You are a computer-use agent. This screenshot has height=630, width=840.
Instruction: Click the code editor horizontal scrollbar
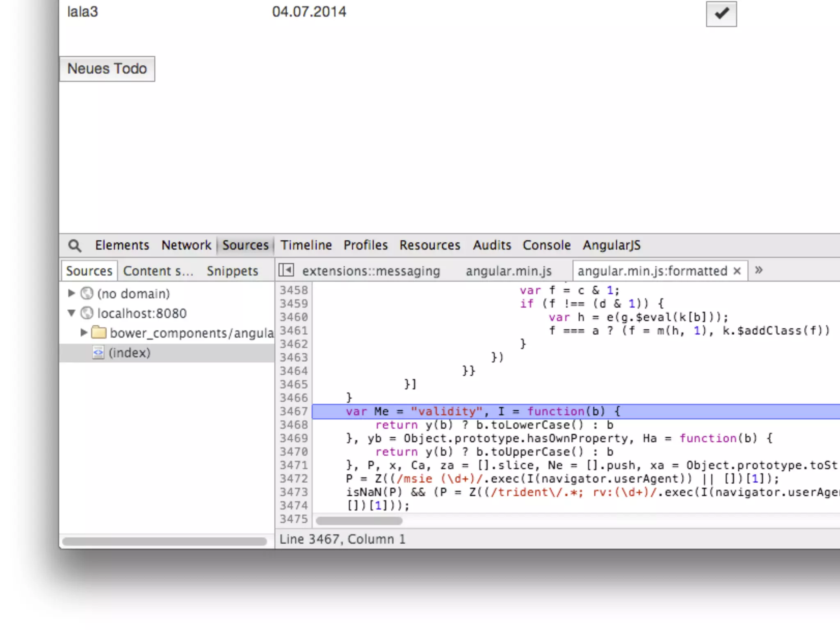pyautogui.click(x=359, y=521)
